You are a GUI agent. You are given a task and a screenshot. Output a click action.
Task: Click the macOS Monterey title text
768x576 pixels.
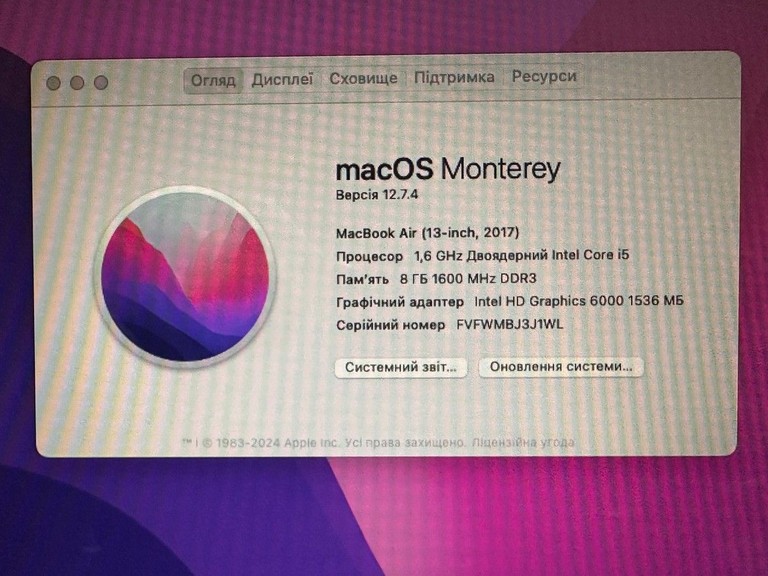click(x=448, y=169)
